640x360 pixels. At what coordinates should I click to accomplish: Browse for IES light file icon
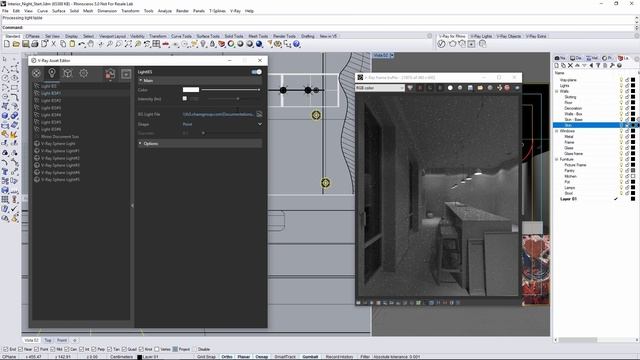259,114
